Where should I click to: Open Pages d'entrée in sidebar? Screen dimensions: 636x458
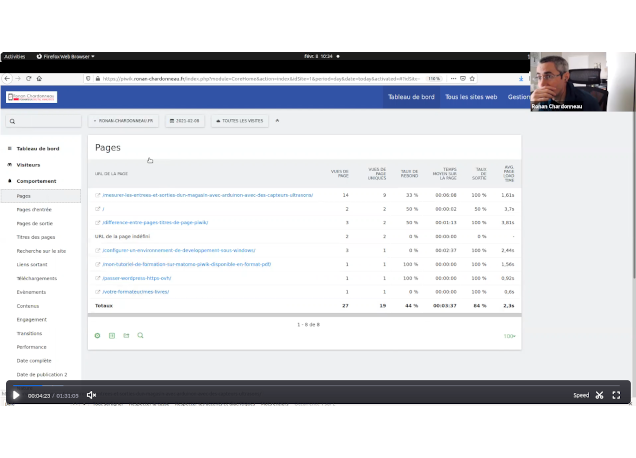[x=33, y=210]
